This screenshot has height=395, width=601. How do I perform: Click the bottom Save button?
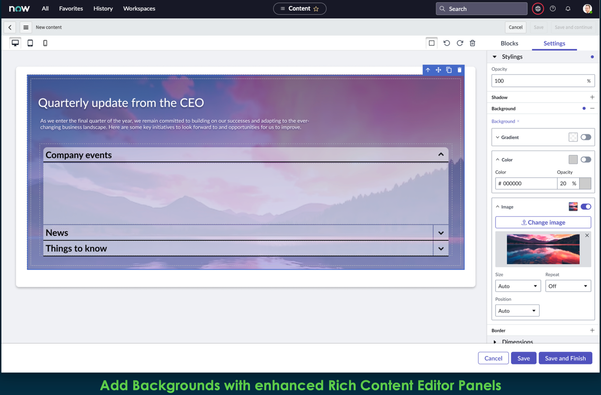524,358
